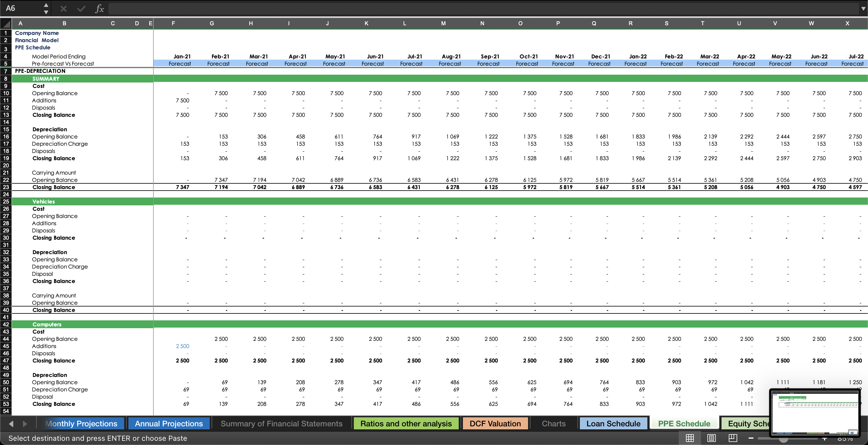The height and width of the screenshot is (445, 868).
Task: Select the PPE Schedule sheet tab
Action: (x=684, y=423)
